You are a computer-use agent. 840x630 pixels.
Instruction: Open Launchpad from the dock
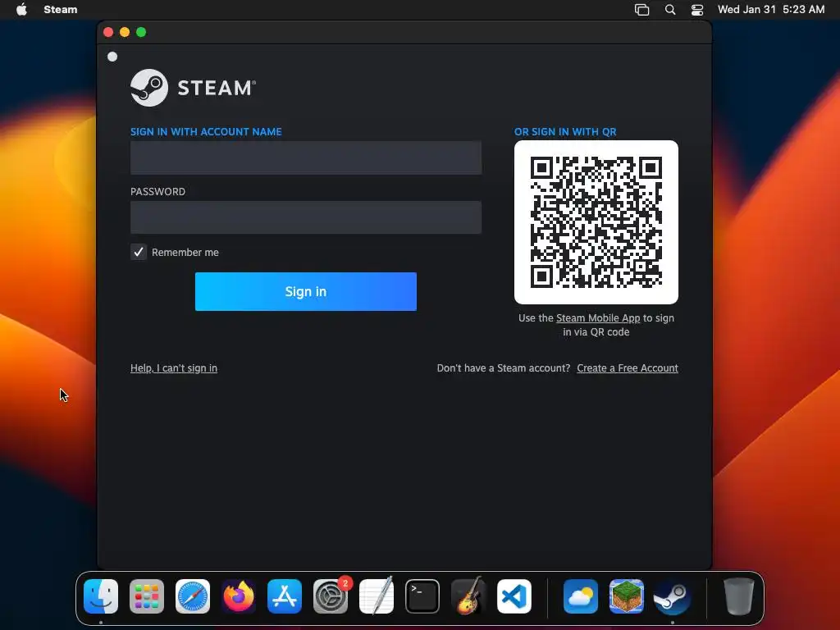coord(147,596)
